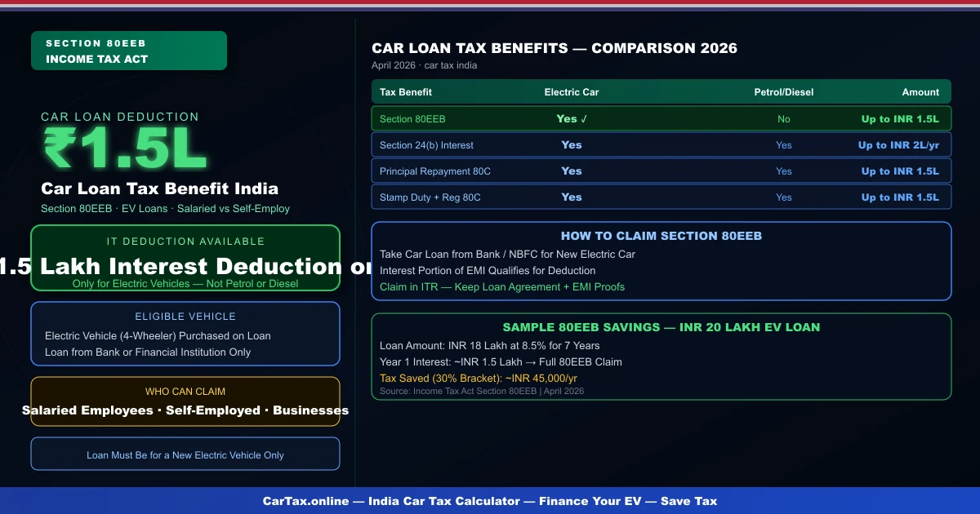Select the green Section 80EEB badge

coord(128,50)
